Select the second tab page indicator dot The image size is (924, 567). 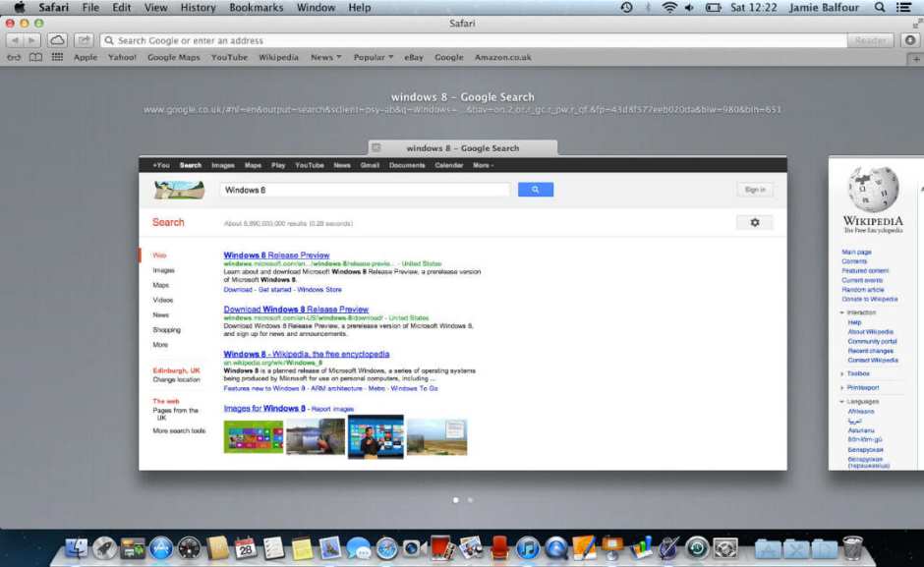point(470,500)
